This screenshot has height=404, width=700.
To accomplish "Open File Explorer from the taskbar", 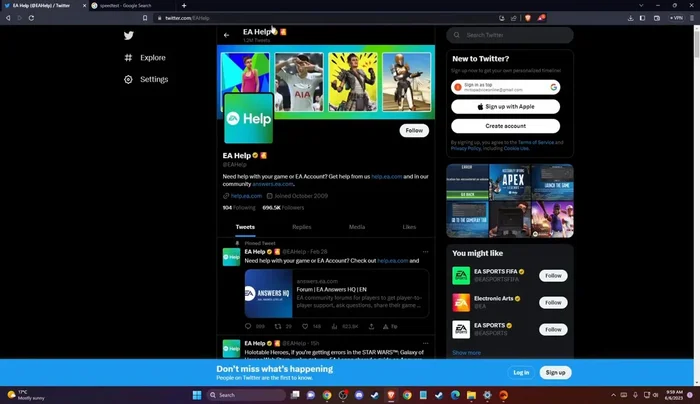I will pos(471,395).
